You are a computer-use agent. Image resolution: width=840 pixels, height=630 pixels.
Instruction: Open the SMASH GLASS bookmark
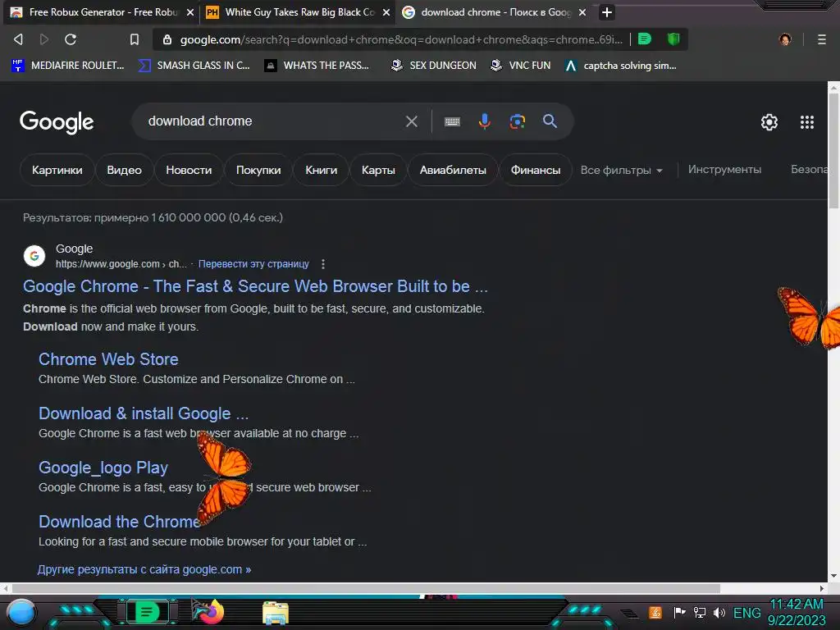click(194, 66)
